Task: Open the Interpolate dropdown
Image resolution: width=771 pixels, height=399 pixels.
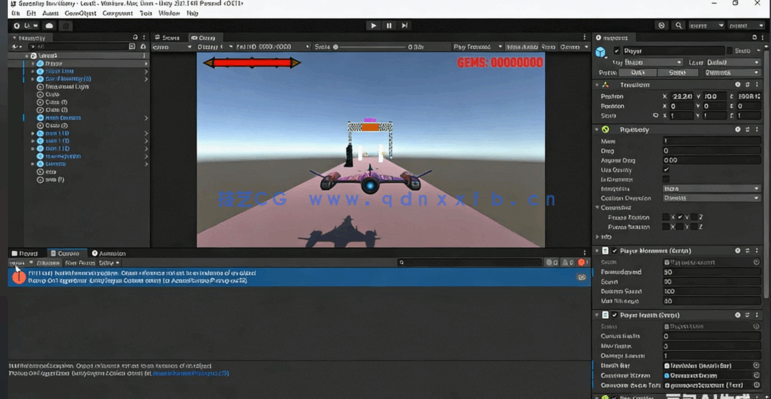Action: click(712, 189)
